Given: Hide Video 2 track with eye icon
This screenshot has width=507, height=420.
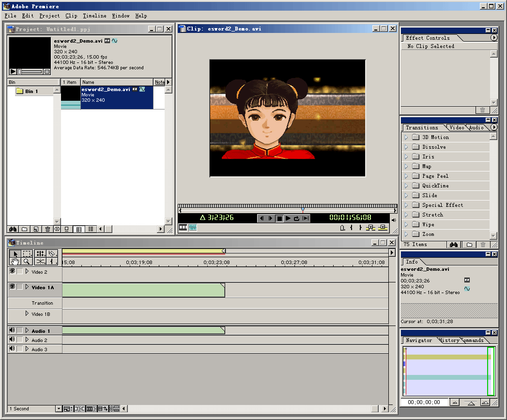Looking at the screenshot, I should click(x=12, y=271).
